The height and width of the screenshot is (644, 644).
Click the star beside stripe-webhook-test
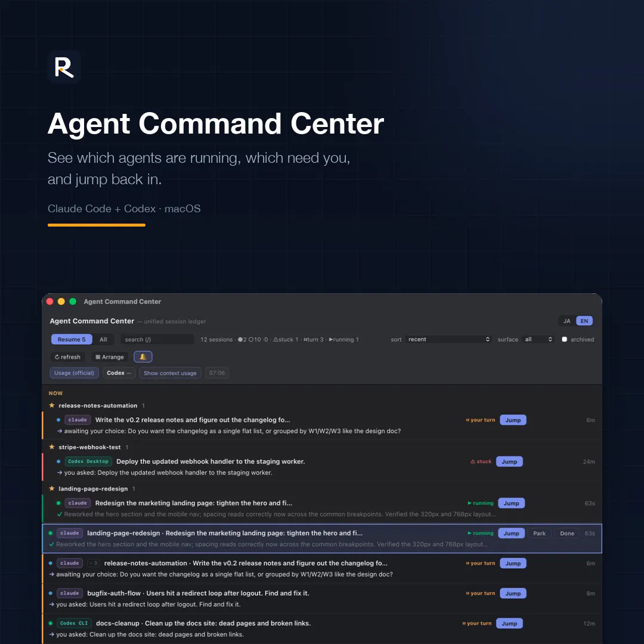click(52, 447)
